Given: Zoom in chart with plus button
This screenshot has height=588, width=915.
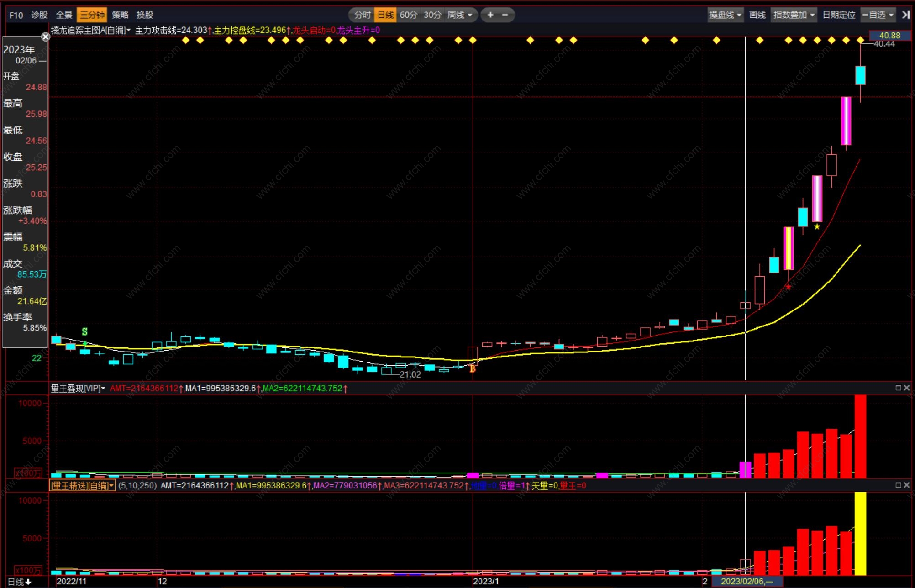Looking at the screenshot, I should coord(490,15).
